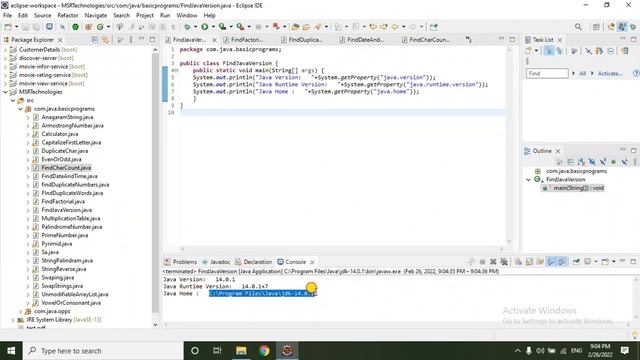Open the Open Console dropdown arrow

tap(613, 262)
